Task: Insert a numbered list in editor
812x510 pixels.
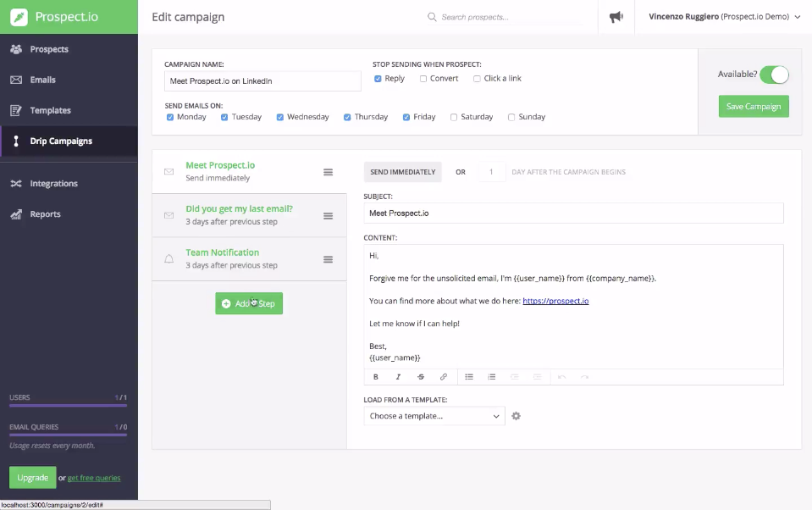Action: [x=492, y=377]
